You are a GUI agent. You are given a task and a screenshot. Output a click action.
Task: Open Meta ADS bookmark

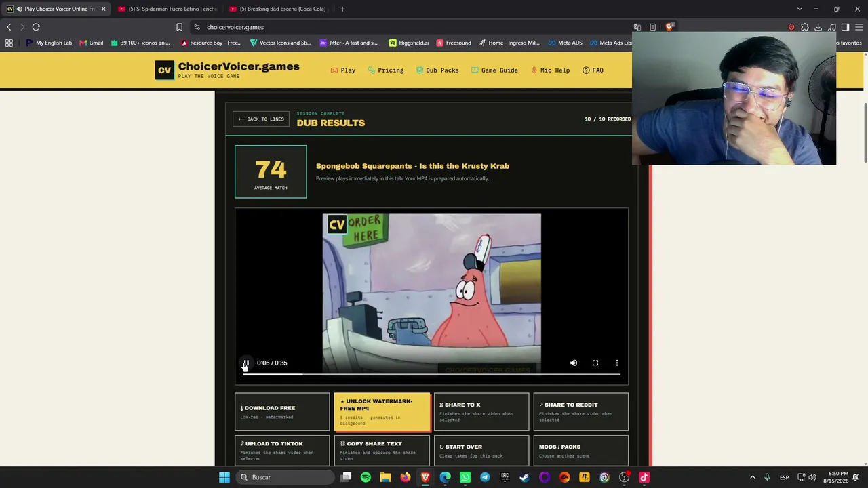coord(565,43)
